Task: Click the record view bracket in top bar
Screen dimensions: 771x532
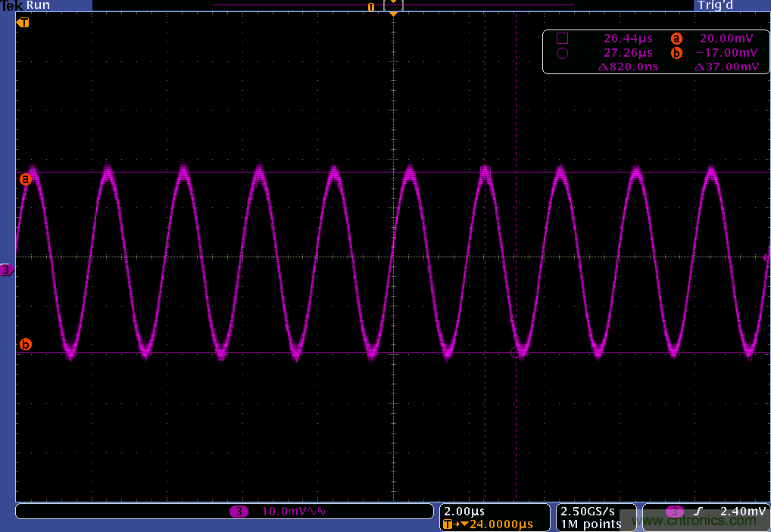Action: (393, 6)
